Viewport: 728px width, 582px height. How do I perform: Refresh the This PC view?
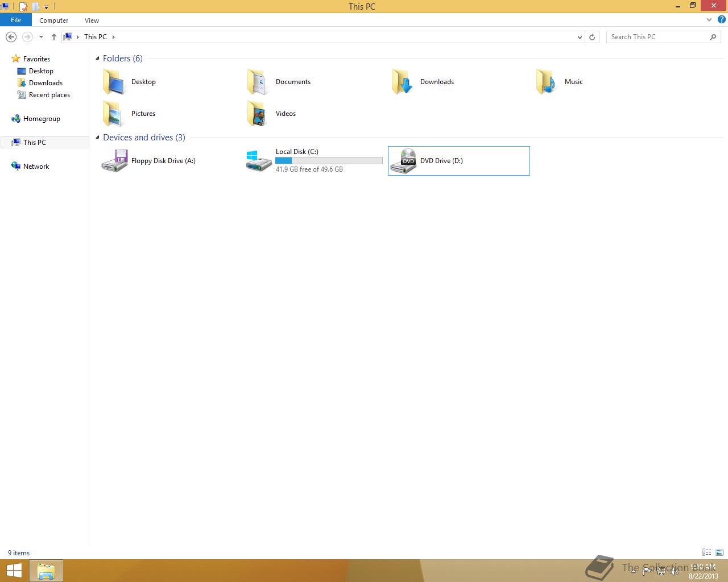(x=592, y=37)
